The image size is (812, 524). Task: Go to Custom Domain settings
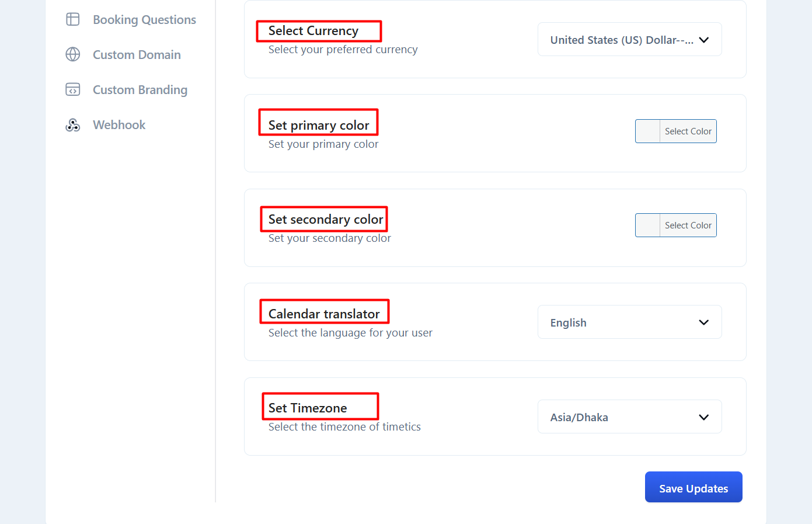[137, 55]
